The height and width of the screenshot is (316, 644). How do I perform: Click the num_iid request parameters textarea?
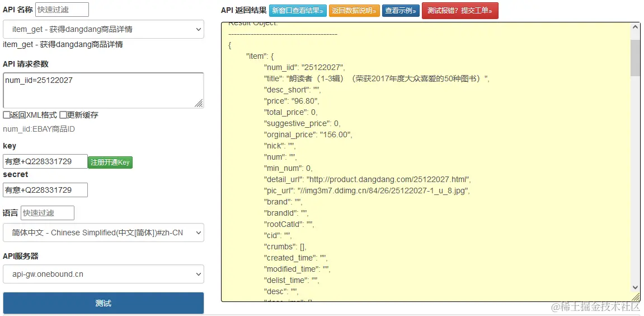(104, 91)
